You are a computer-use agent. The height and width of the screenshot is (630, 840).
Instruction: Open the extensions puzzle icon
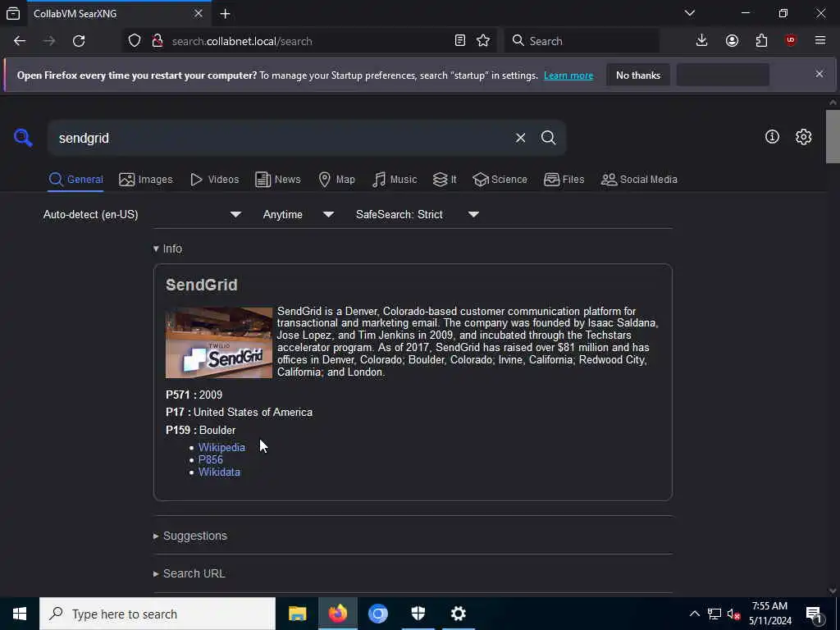click(x=761, y=41)
